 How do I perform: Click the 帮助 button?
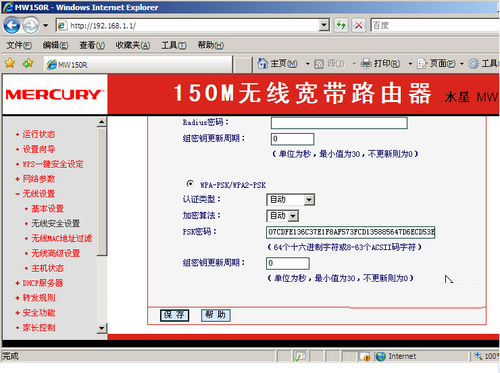(215, 315)
